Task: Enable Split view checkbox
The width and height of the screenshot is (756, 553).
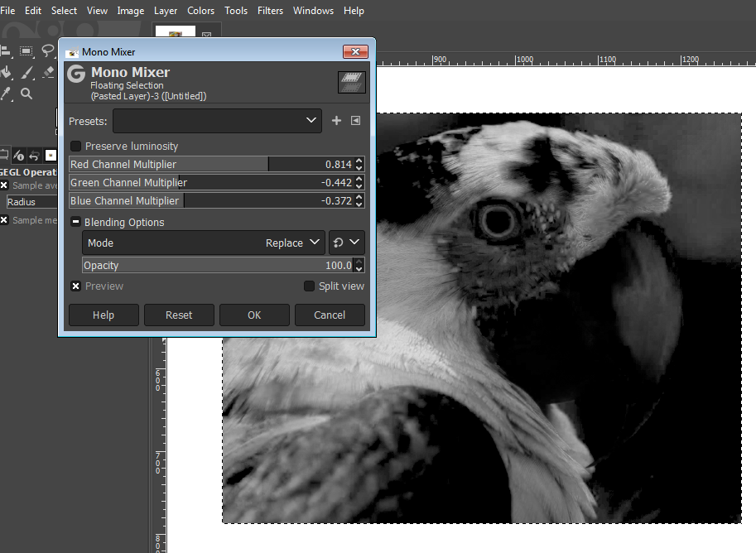Action: point(309,286)
